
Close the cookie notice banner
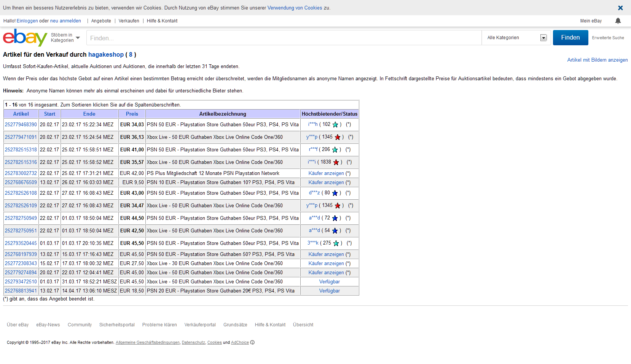click(620, 8)
